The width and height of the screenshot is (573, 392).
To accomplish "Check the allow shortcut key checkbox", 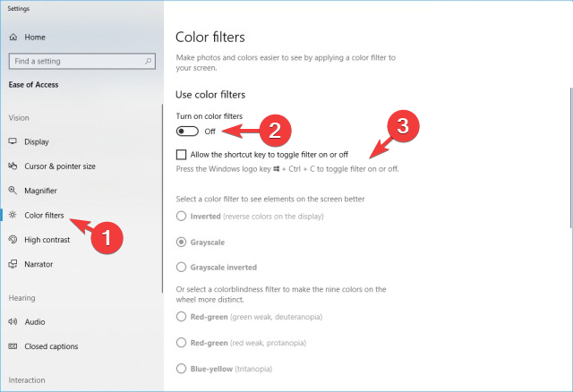I will pos(183,155).
